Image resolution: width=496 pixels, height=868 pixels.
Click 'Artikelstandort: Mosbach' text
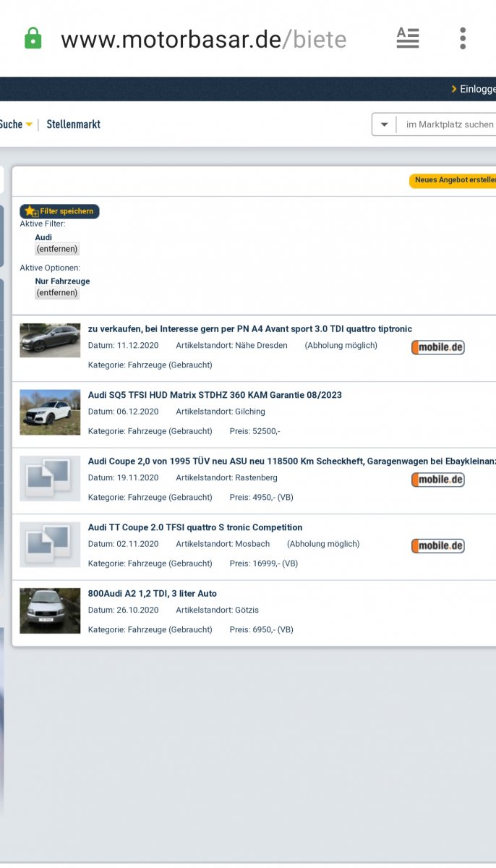[x=223, y=544]
